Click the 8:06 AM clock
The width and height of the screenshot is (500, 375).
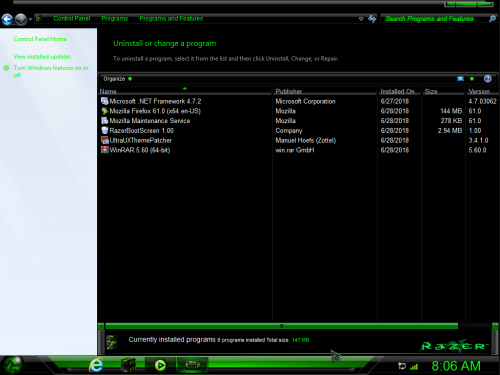click(456, 366)
